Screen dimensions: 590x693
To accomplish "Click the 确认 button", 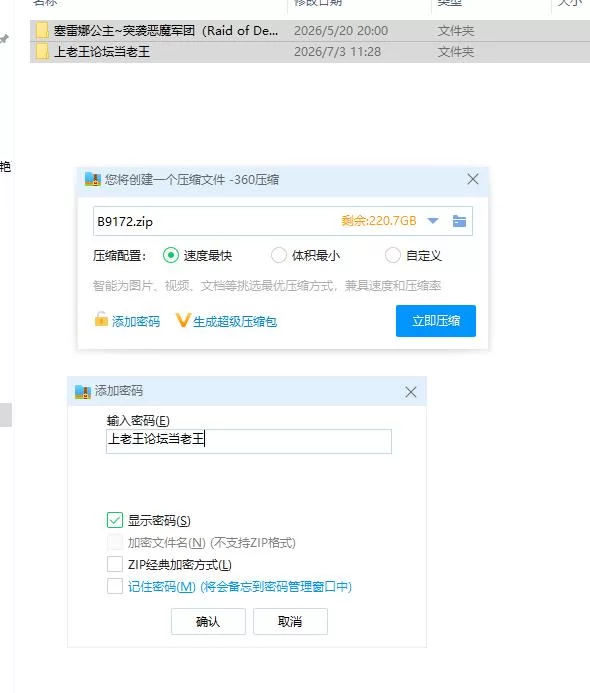I will point(208,621).
